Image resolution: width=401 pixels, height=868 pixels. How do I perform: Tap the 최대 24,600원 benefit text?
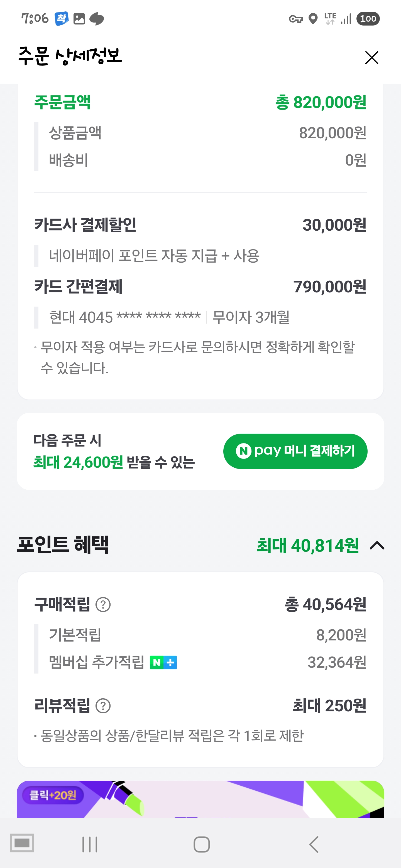78,462
